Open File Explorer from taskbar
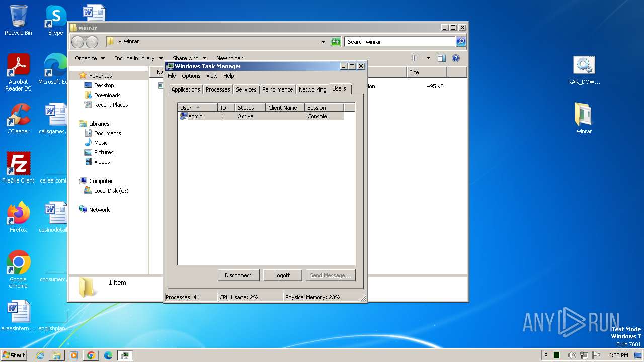The image size is (644, 362). (57, 355)
